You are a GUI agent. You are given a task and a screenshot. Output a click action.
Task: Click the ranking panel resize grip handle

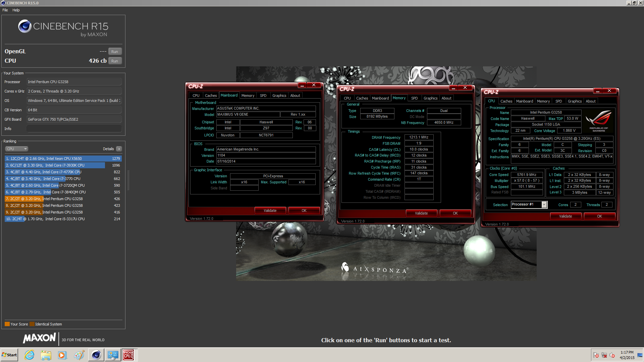tap(128, 180)
